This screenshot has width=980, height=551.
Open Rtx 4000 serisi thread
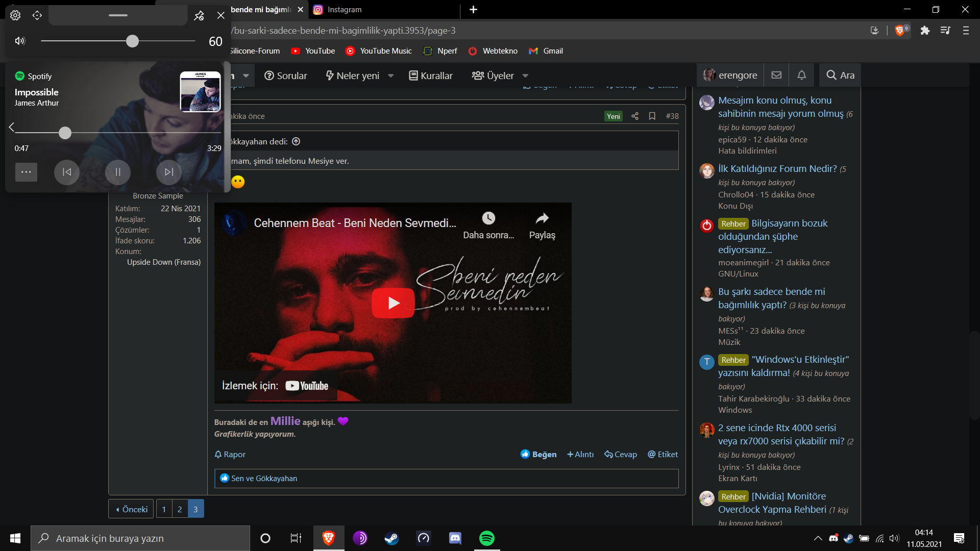[781, 435]
